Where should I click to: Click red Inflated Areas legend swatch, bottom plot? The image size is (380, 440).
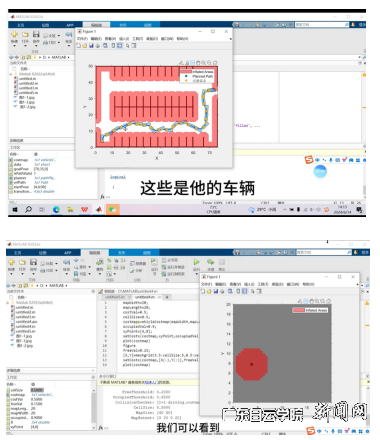[299, 310]
